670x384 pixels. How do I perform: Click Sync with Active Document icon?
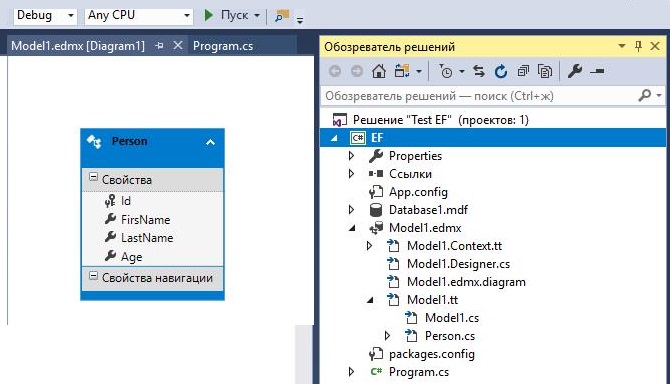tap(479, 71)
